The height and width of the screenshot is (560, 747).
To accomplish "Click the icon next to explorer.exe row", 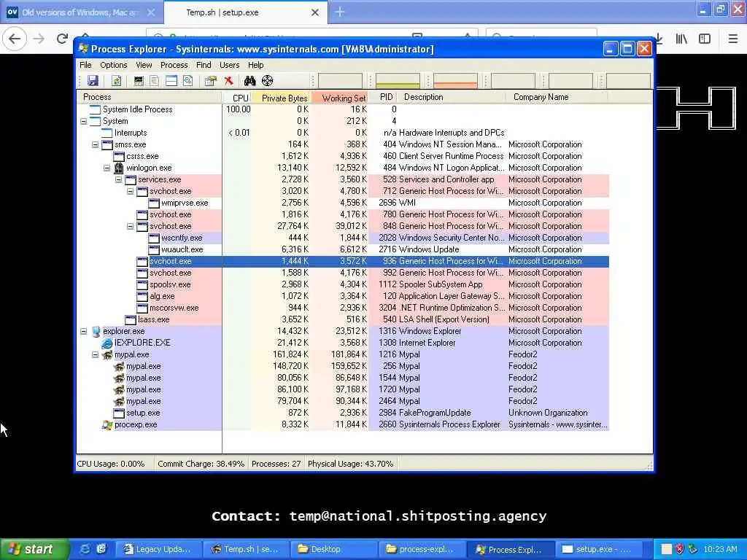I will click(96, 332).
